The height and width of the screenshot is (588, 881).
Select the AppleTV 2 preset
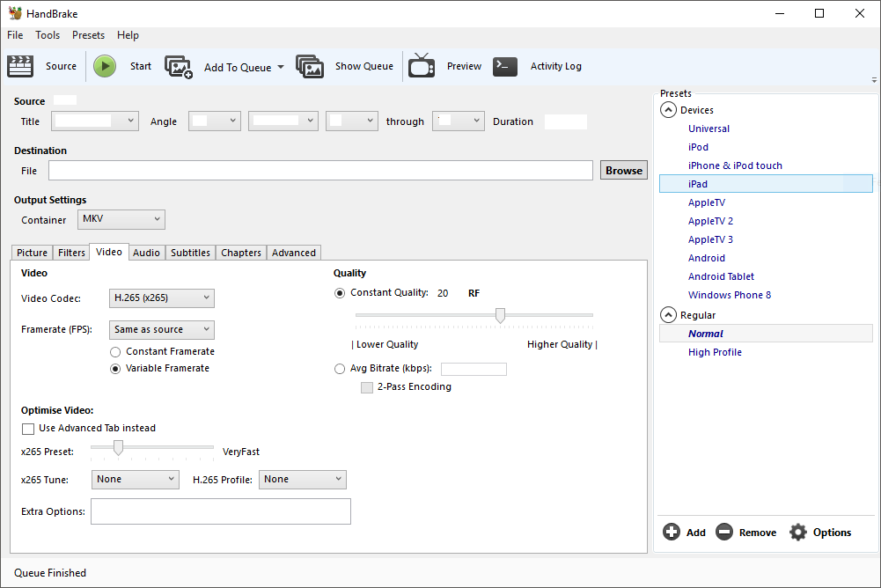[710, 221]
